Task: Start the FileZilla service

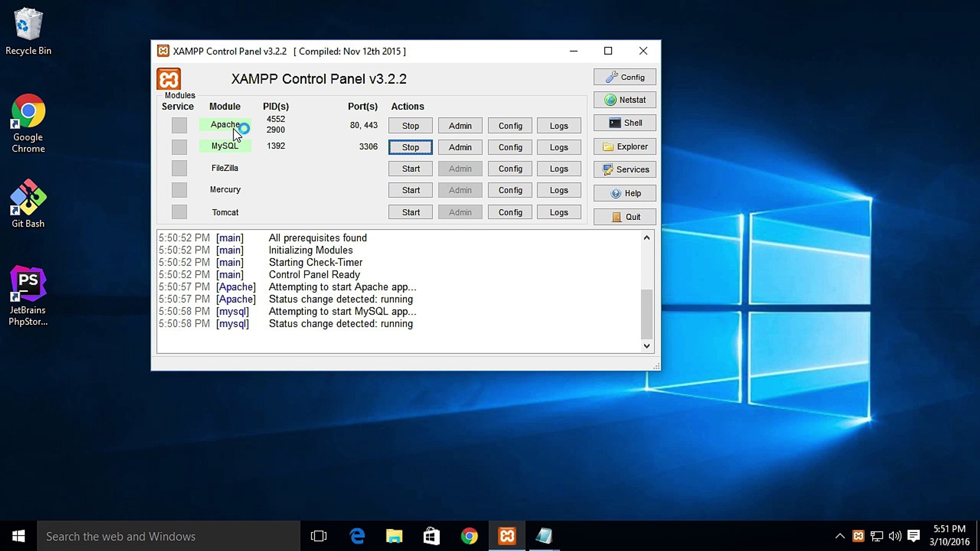Action: 410,168
